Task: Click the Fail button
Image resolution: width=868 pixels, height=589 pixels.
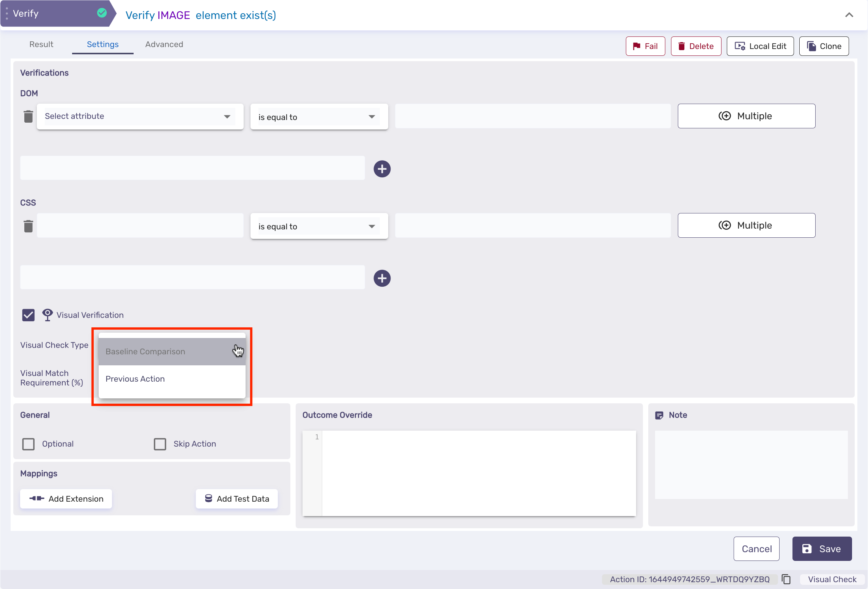Action: click(645, 46)
